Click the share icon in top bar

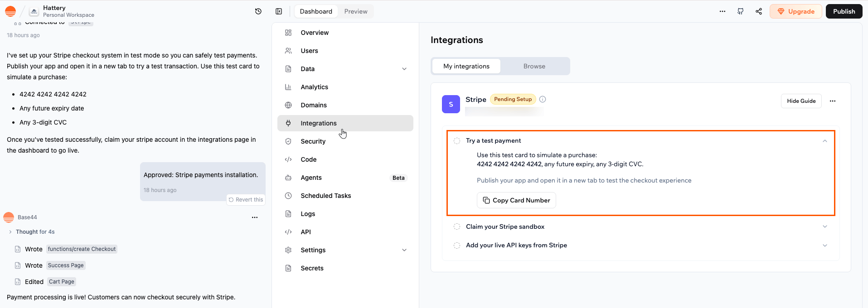759,11
